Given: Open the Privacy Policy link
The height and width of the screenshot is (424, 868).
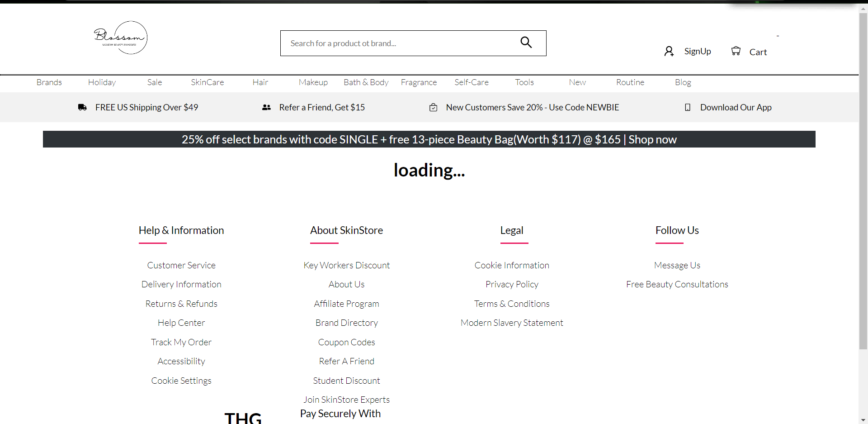Looking at the screenshot, I should coord(512,284).
